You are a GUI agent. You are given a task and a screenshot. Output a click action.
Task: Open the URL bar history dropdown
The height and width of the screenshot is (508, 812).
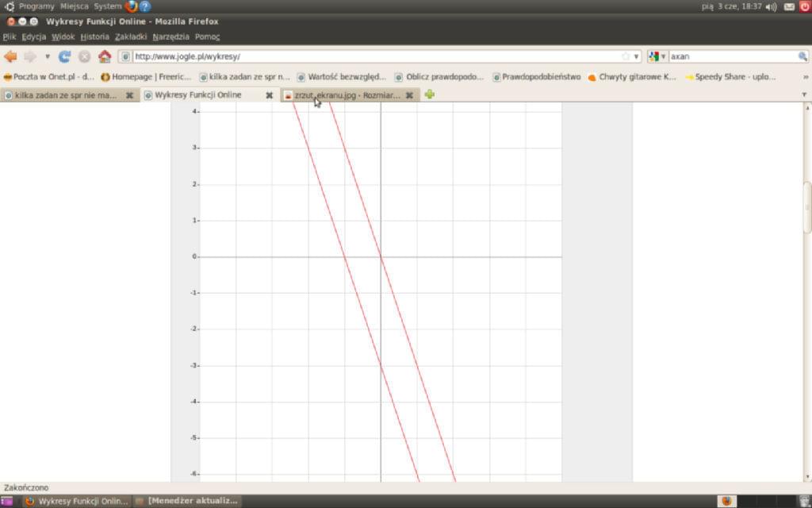click(x=636, y=56)
